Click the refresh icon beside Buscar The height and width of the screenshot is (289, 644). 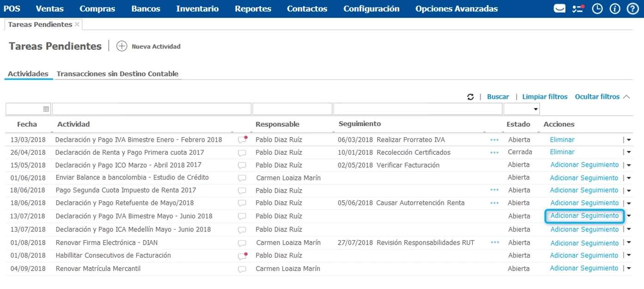(470, 97)
